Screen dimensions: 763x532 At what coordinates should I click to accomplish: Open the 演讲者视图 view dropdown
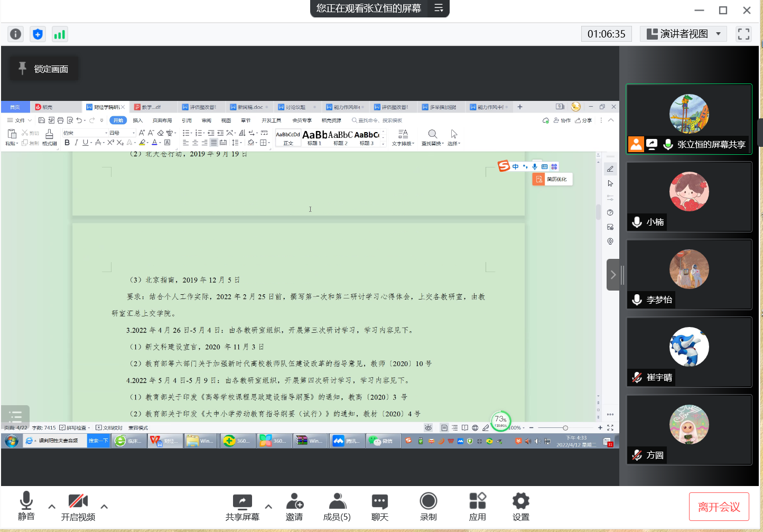point(683,34)
